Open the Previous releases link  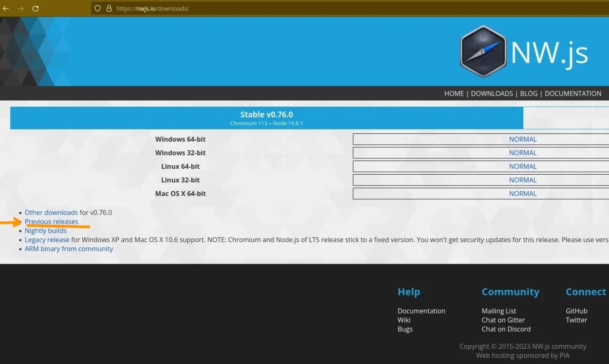click(51, 222)
